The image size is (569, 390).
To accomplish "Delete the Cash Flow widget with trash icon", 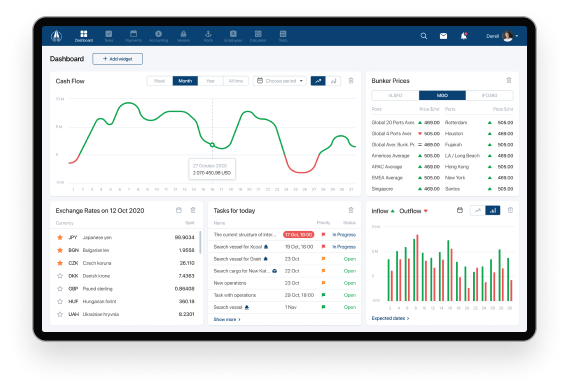I will click(351, 81).
